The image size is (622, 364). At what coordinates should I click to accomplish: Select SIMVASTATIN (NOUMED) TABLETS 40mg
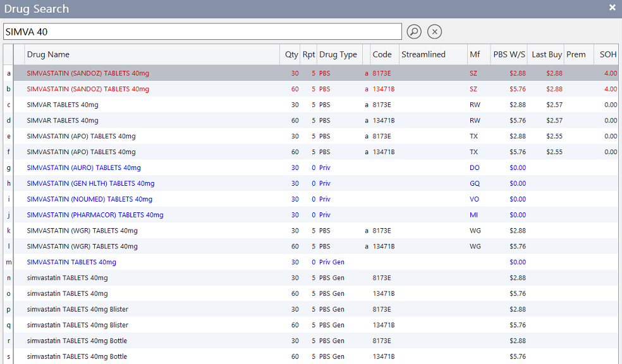[310, 199]
